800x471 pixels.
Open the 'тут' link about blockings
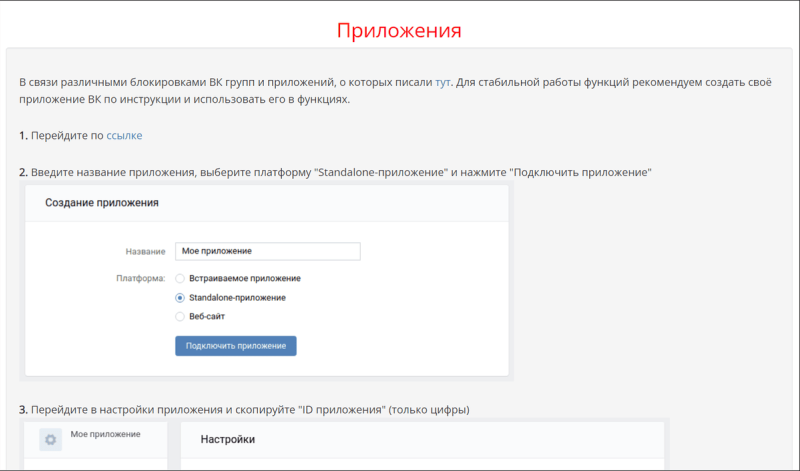(x=442, y=82)
